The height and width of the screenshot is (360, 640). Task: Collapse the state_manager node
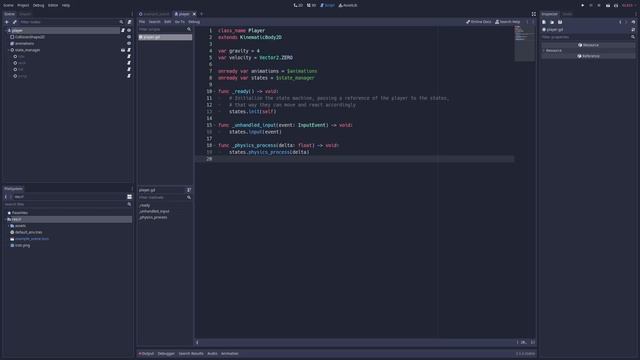(x=9, y=50)
